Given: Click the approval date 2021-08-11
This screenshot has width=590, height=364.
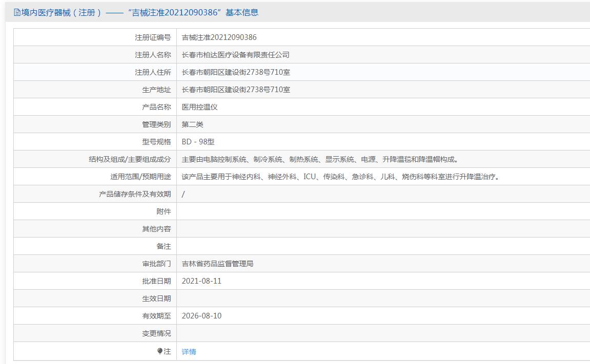Looking at the screenshot, I should (201, 281).
